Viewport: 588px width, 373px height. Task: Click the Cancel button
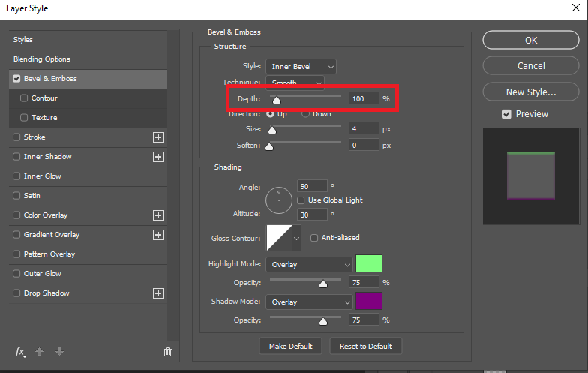[x=531, y=66]
